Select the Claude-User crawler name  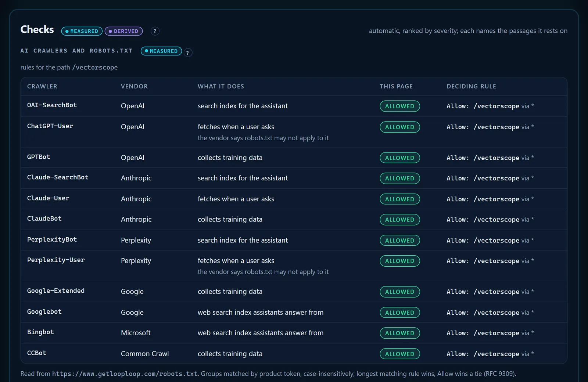click(48, 198)
